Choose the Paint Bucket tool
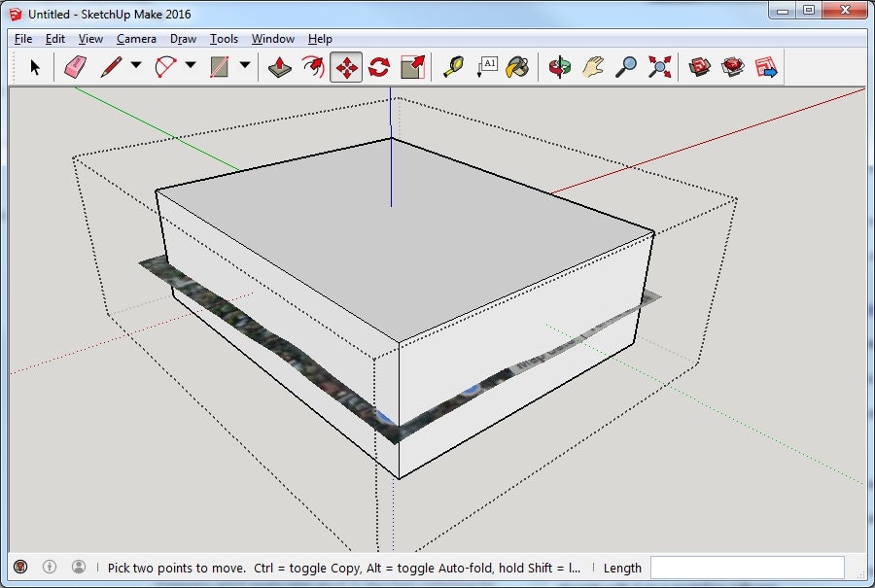Viewport: 875px width, 588px height. pyautogui.click(x=518, y=67)
